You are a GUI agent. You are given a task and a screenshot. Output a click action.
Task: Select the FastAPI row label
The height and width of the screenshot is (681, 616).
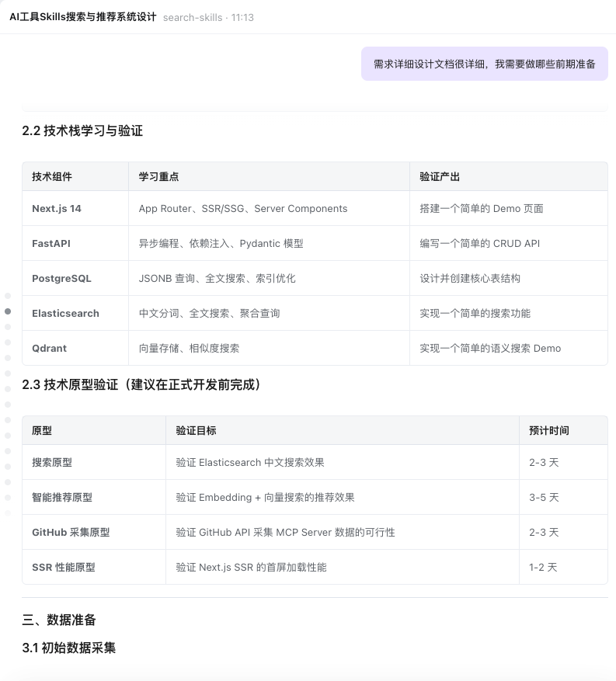click(x=51, y=244)
